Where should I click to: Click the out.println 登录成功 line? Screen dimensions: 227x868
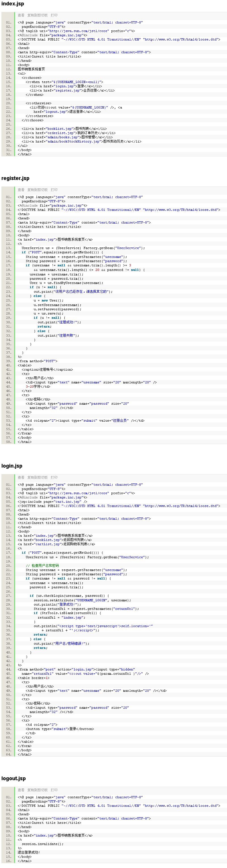coord(57,604)
